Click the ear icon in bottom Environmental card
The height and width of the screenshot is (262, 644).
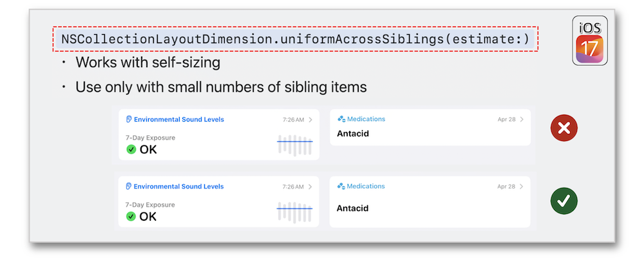(129, 187)
